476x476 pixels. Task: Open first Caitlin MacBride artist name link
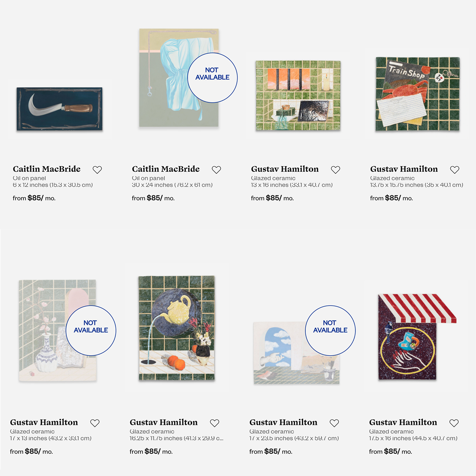[47, 169]
